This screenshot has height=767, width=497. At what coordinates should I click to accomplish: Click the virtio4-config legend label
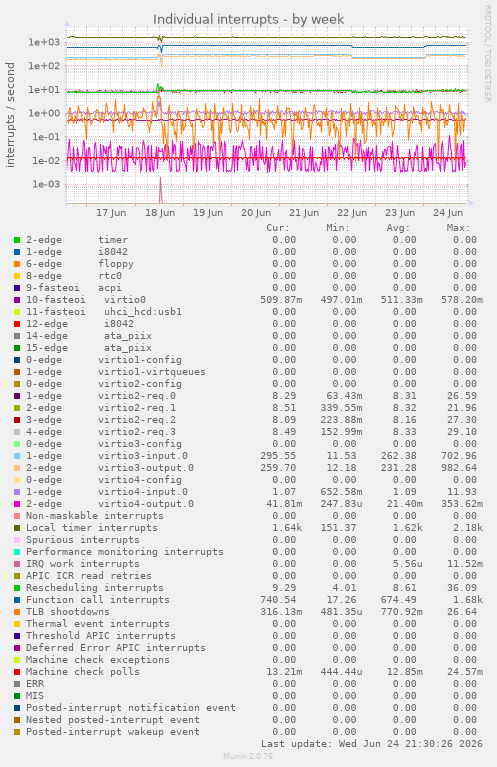tap(104, 480)
